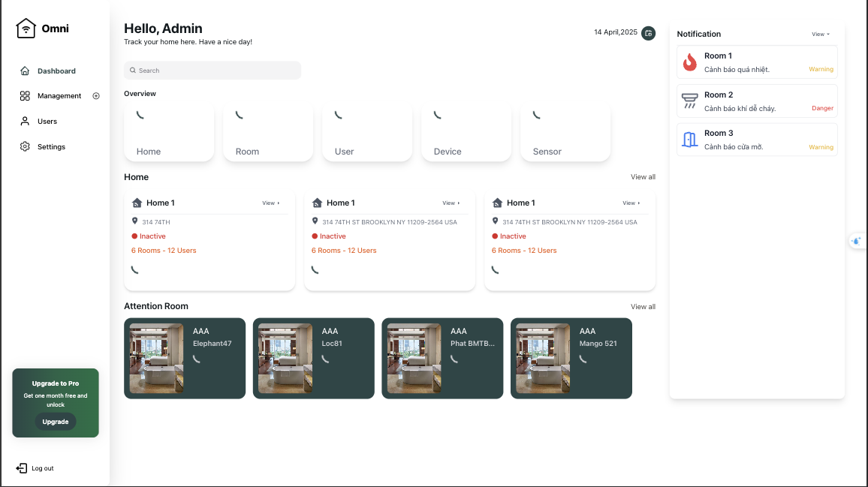The width and height of the screenshot is (868, 487).
Task: Open the Mango 521 room thumbnail
Action: 543,359
